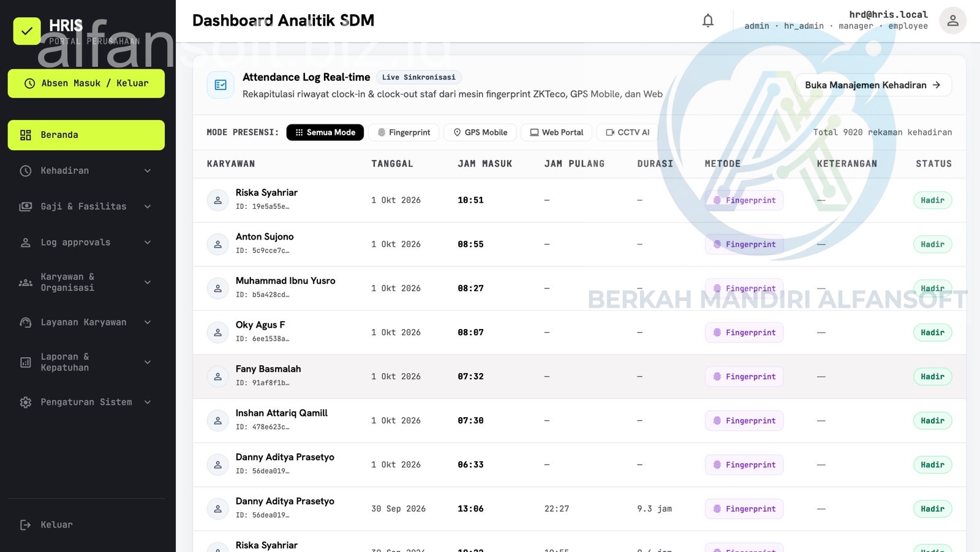Click the Attendance Log panel icon

(221, 85)
